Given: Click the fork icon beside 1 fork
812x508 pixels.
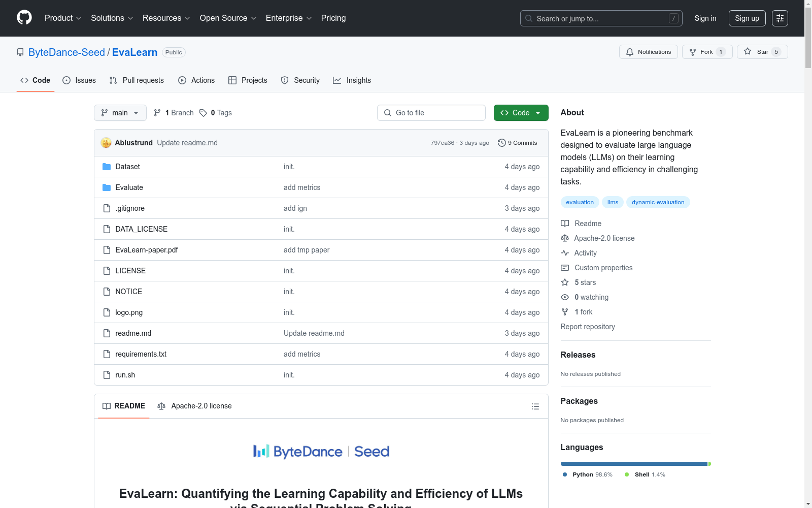Looking at the screenshot, I should (x=565, y=312).
